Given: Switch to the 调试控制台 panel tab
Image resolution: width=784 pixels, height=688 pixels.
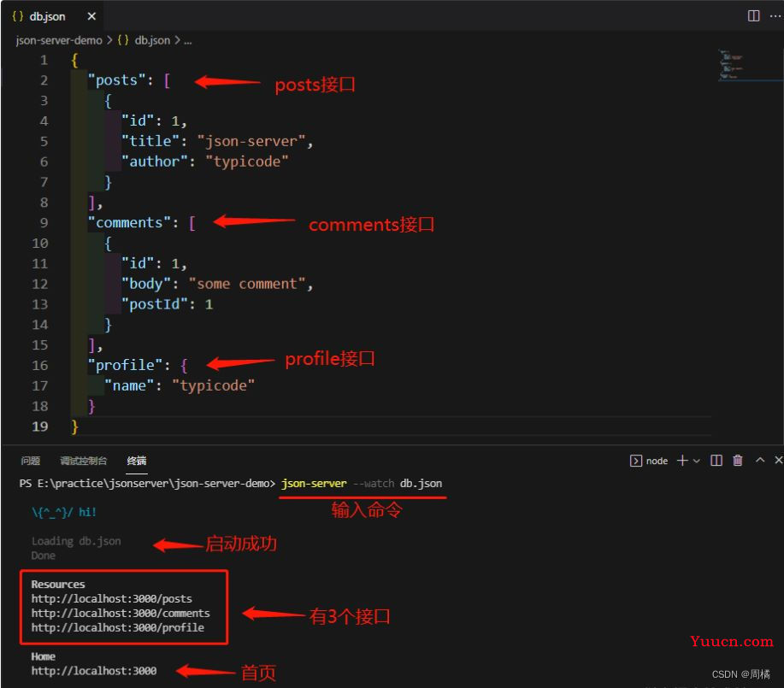Looking at the screenshot, I should (84, 461).
